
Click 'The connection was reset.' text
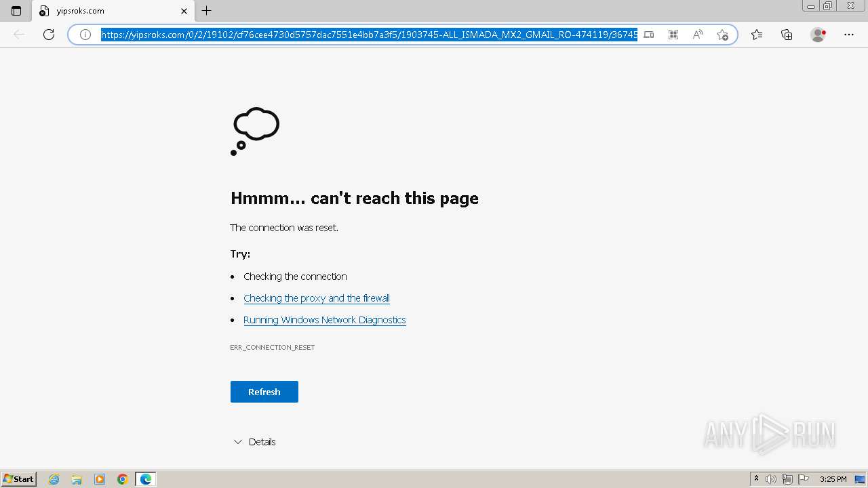pyautogui.click(x=284, y=228)
